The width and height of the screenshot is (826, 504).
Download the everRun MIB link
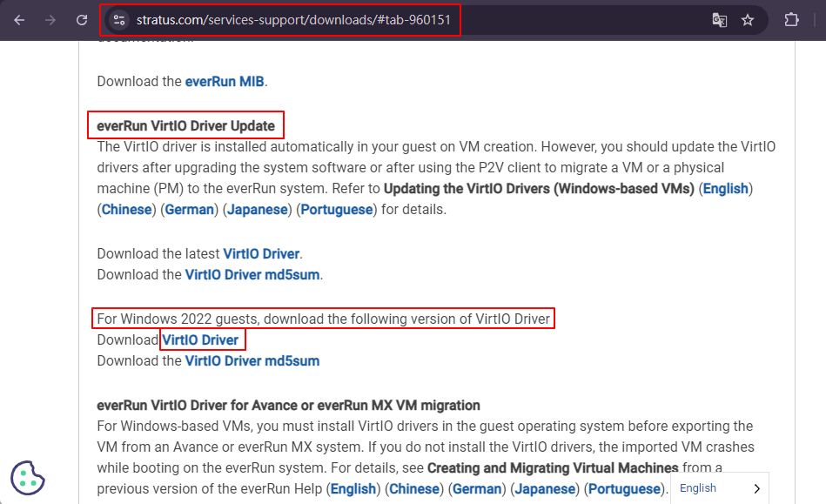click(225, 82)
